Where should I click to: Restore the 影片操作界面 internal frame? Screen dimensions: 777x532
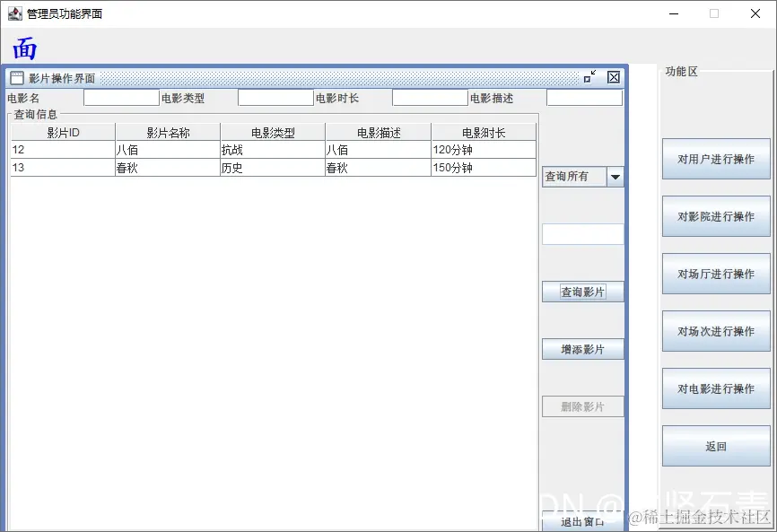pos(589,77)
